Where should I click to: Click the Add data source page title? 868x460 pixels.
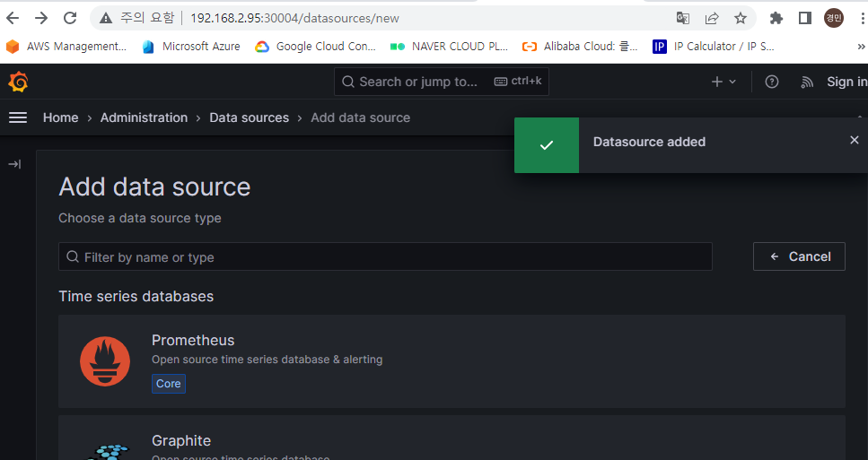154,187
